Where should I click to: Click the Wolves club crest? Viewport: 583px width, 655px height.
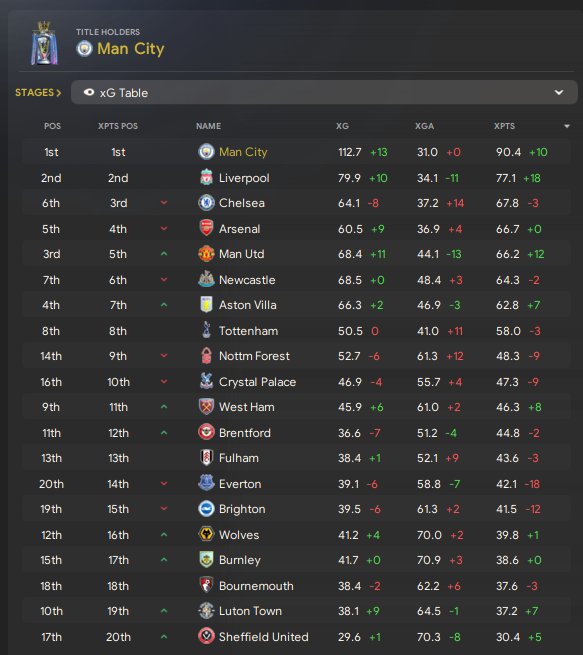(206, 534)
